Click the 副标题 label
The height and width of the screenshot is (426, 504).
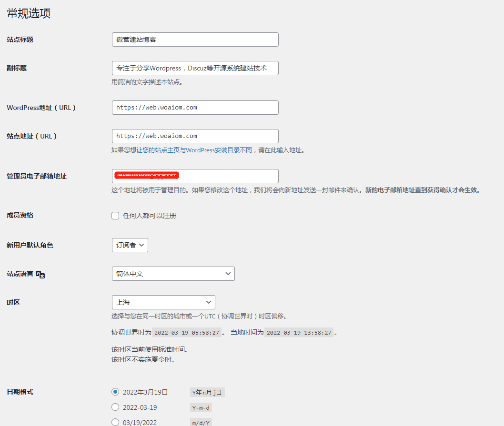tap(17, 68)
